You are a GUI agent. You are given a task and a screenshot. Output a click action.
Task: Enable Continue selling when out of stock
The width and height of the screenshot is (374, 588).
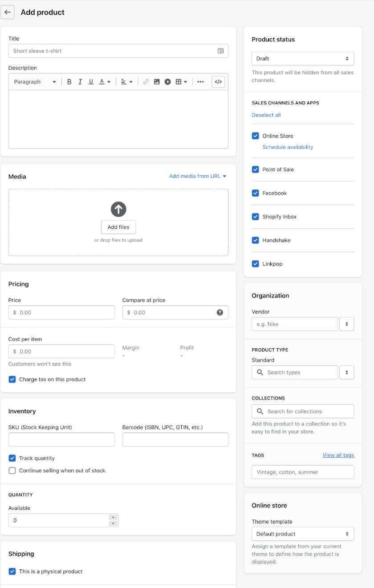pyautogui.click(x=12, y=471)
